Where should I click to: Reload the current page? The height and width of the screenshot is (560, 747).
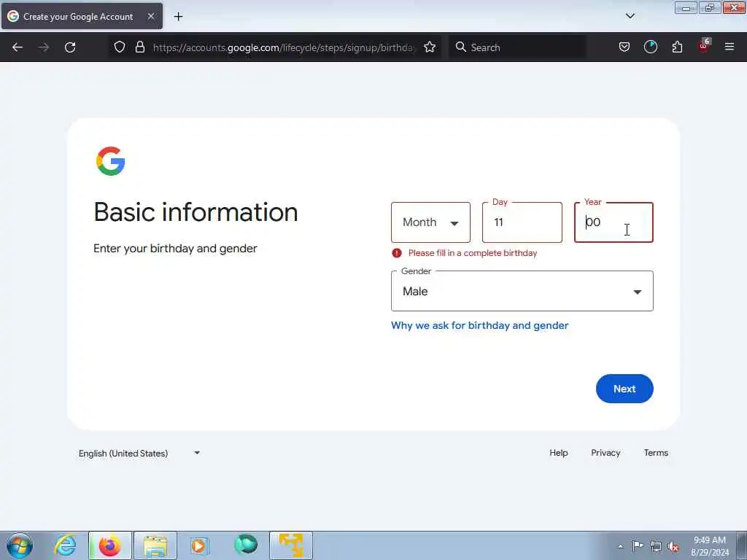coord(70,47)
